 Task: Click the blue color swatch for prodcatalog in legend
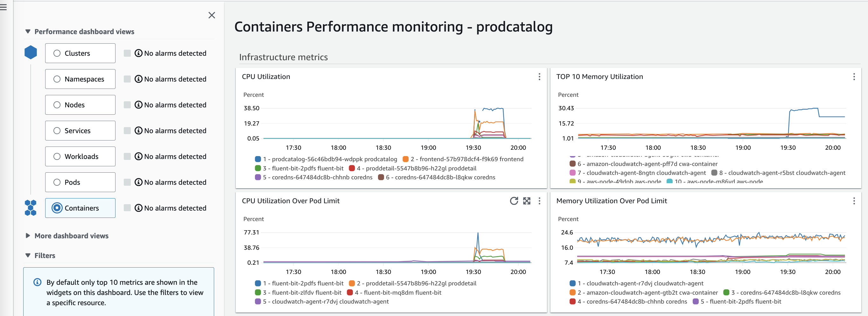[258, 159]
